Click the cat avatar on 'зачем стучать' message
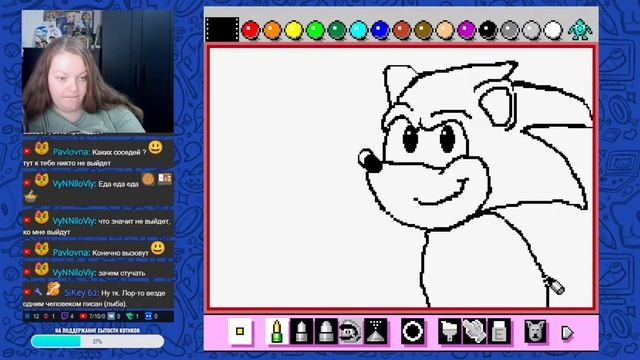 [x=41, y=269]
